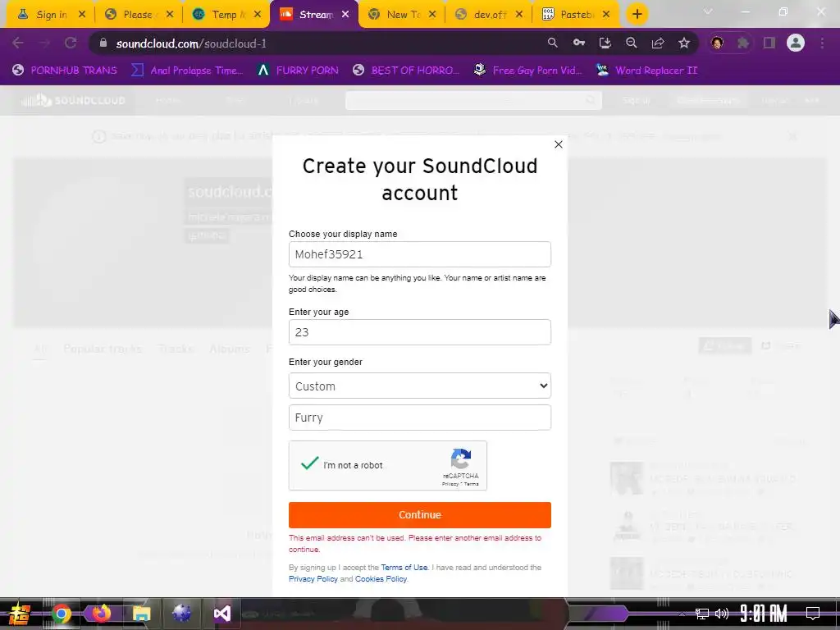Open the Windows Start button
Screen dimensions: 840x630
tap(19, 614)
